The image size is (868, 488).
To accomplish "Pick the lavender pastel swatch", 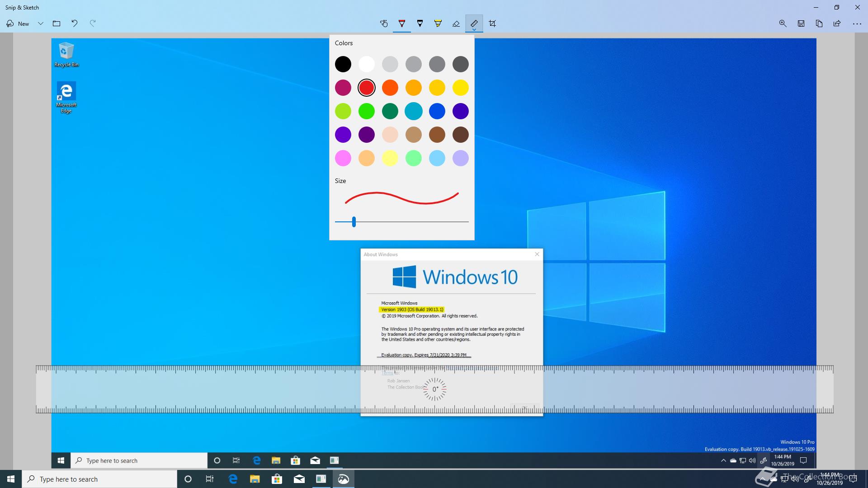I will (461, 158).
